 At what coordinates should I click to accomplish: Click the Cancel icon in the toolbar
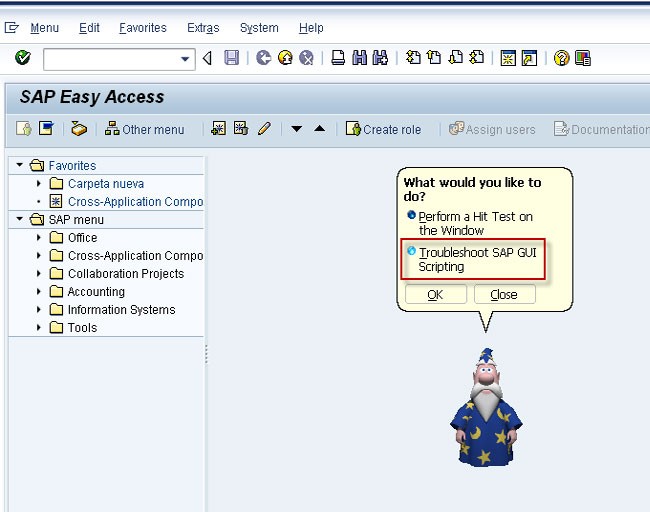pyautogui.click(x=306, y=58)
